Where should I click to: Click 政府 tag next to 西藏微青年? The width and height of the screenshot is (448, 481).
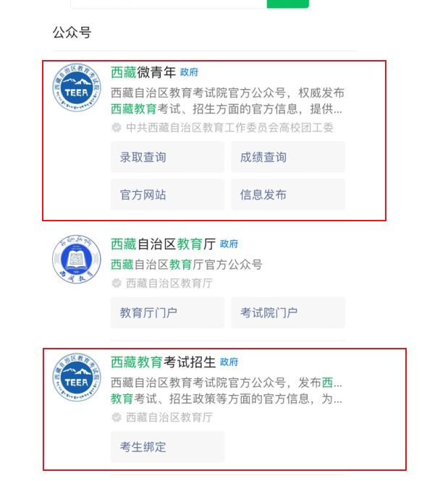point(189,72)
